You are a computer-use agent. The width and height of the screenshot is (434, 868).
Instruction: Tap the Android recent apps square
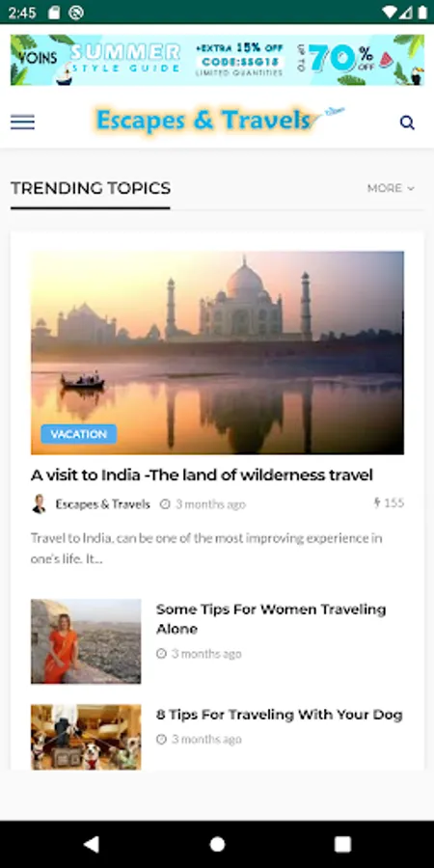[x=342, y=844]
